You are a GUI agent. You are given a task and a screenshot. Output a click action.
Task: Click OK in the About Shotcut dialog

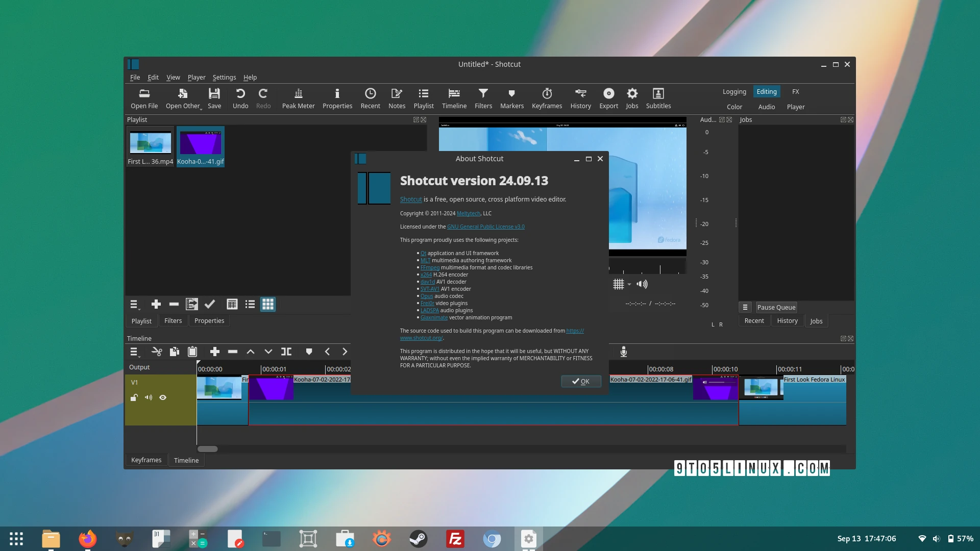[581, 381]
